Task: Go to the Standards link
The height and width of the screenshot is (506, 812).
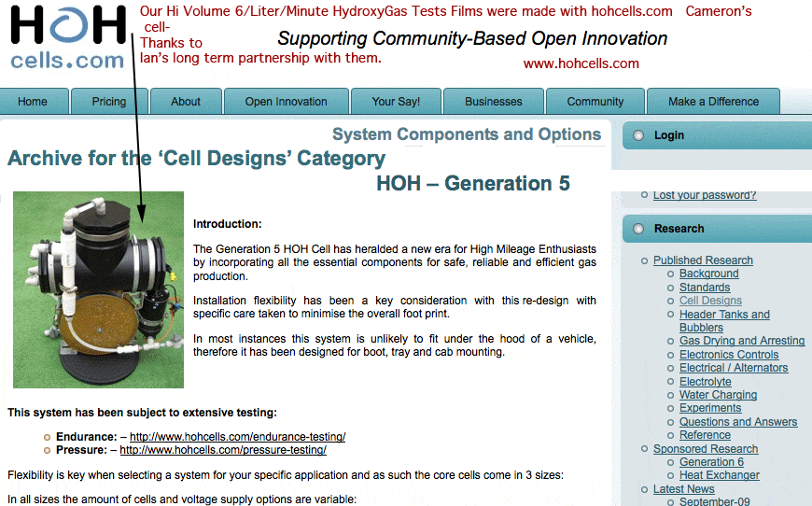Action: click(705, 288)
